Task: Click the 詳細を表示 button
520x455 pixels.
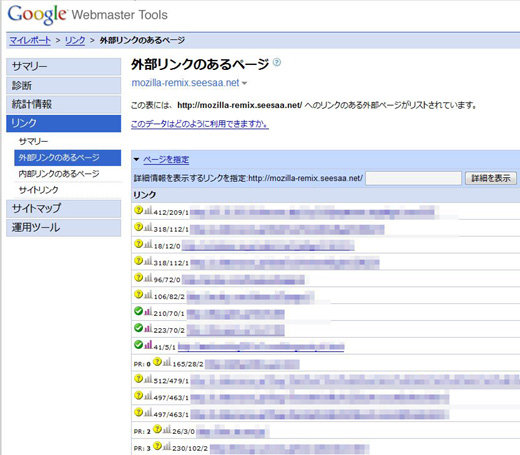Action: [x=491, y=178]
